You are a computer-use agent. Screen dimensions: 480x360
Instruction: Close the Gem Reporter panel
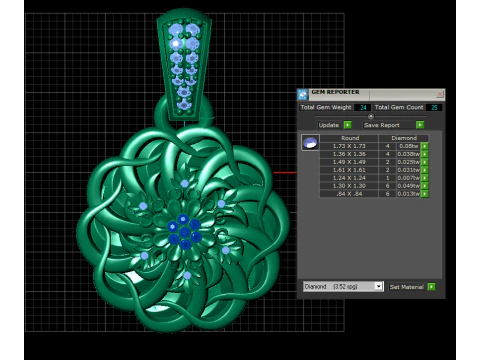(440, 94)
